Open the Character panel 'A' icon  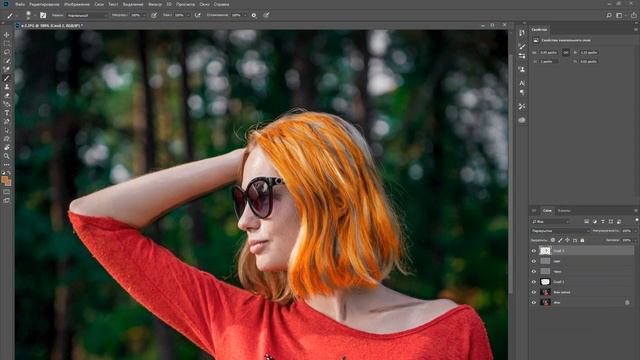coord(522,83)
